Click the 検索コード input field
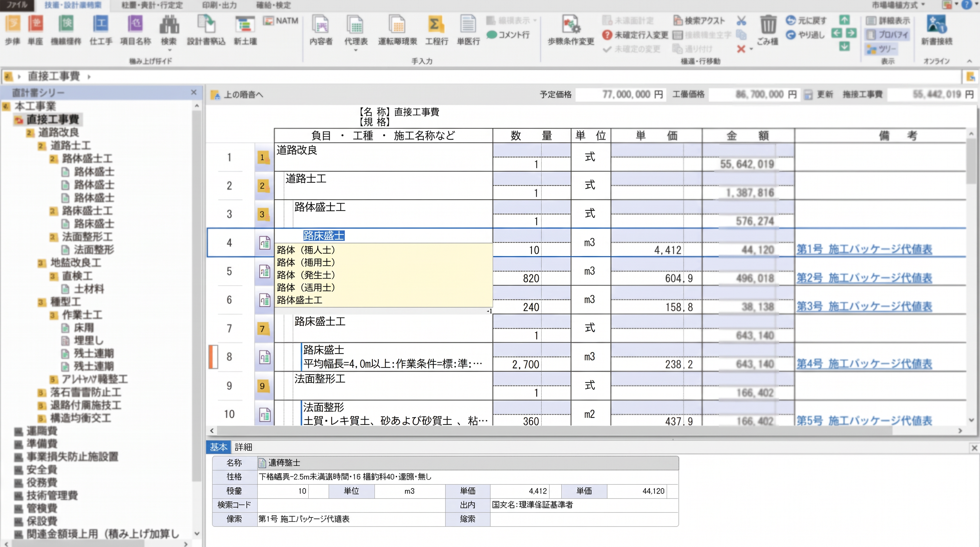Image resolution: width=980 pixels, height=547 pixels. click(351, 505)
